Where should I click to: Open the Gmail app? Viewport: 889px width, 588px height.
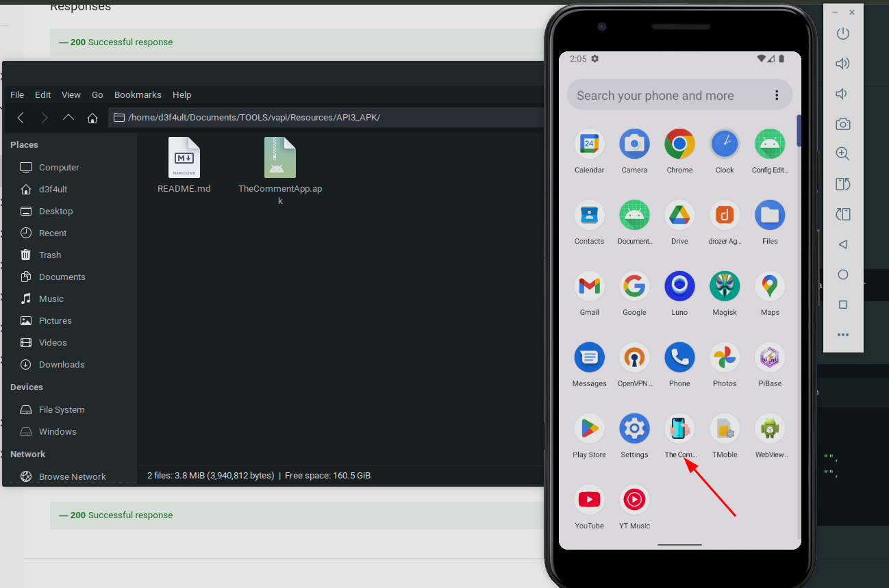589,287
